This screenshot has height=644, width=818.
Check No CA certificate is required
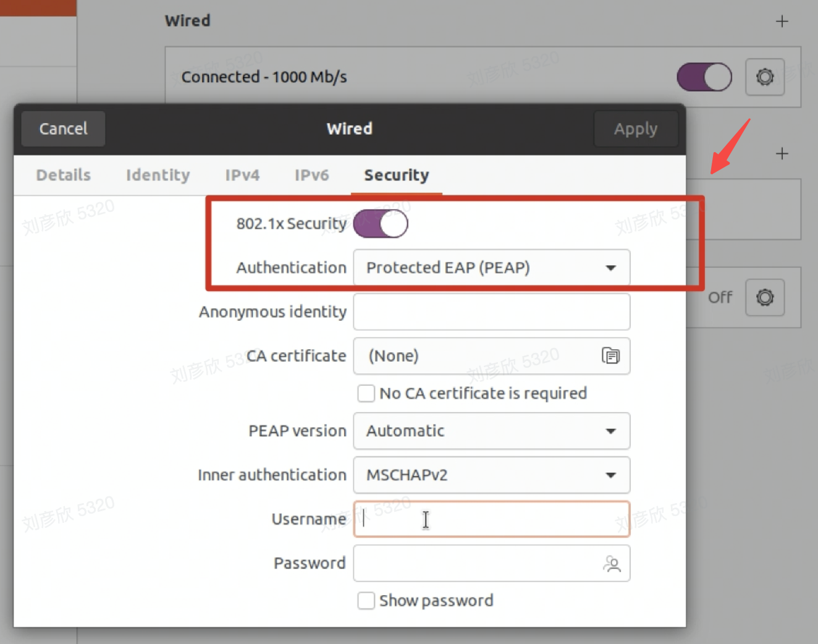coord(366,394)
